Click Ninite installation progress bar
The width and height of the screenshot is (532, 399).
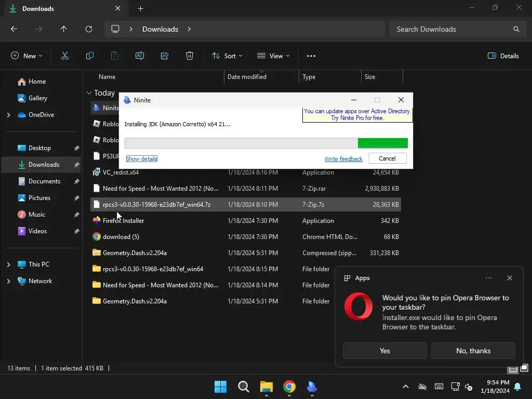(266, 143)
